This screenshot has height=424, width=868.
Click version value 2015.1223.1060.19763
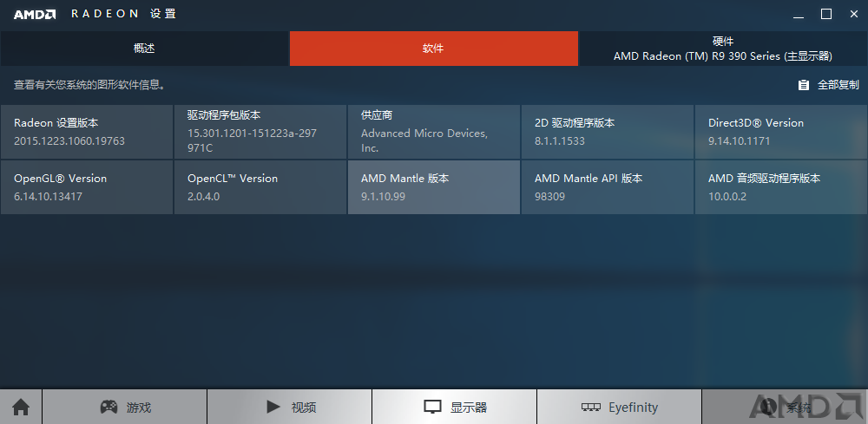point(69,141)
